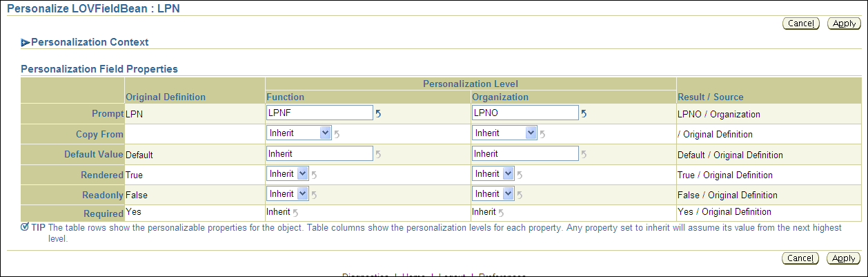868x277 pixels.
Task: Click the Organization Prompt field containing LPNO
Action: [525, 113]
